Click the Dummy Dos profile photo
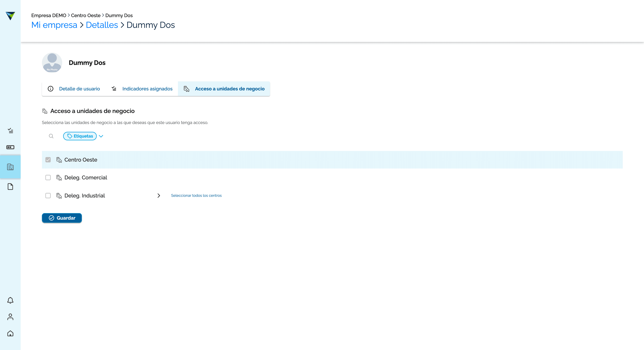The height and width of the screenshot is (350, 644). pyautogui.click(x=52, y=63)
